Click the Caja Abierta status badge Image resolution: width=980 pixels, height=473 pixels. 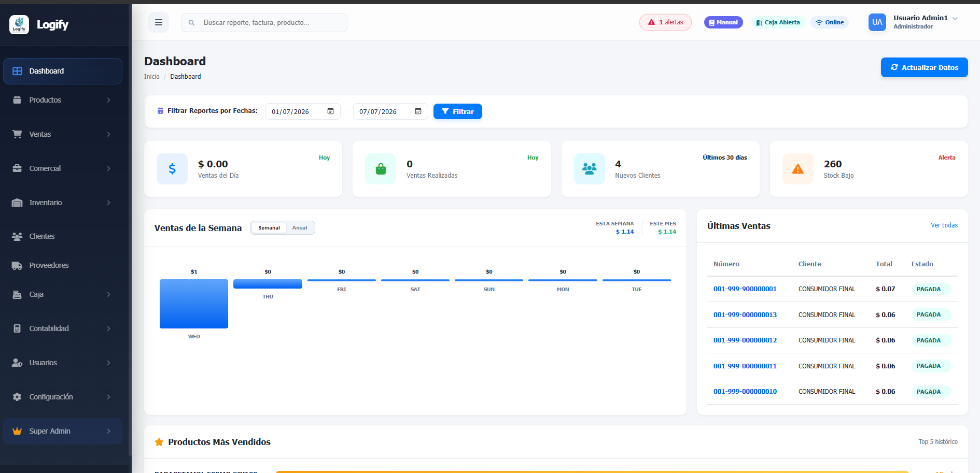coord(778,22)
